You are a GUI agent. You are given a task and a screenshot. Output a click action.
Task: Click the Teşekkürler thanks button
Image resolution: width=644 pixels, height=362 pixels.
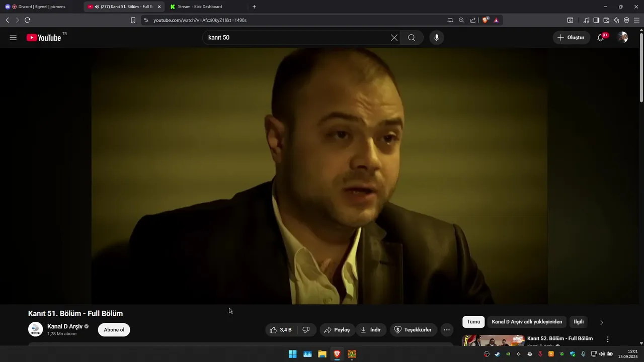(x=413, y=330)
